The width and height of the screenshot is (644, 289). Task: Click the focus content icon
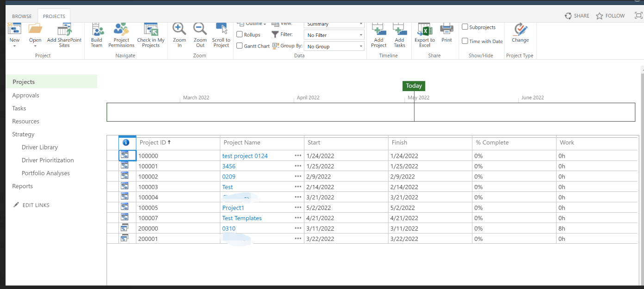[x=638, y=15]
